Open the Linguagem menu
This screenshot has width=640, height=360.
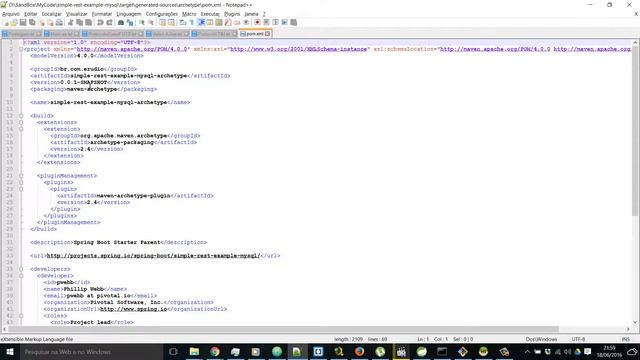pyautogui.click(x=129, y=14)
